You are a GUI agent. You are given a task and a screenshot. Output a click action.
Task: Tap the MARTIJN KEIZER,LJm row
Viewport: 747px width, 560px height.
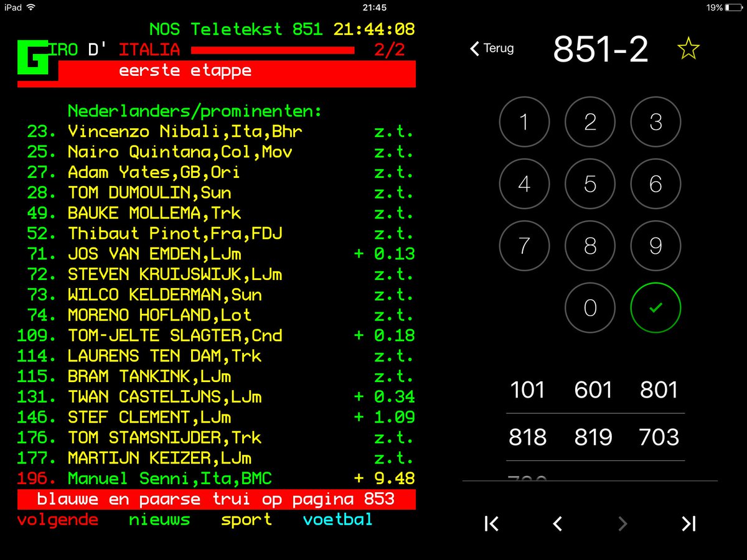(x=216, y=458)
